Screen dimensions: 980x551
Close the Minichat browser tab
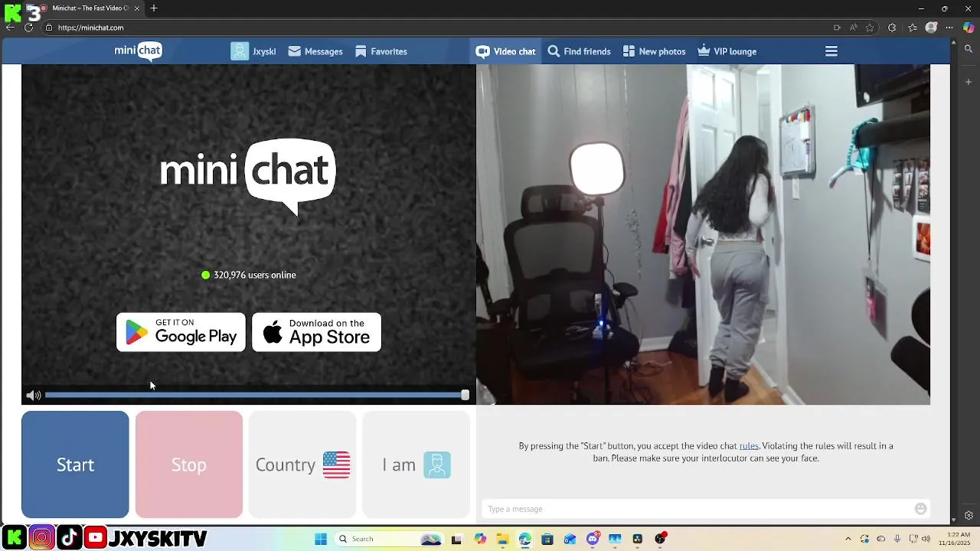[x=137, y=8]
